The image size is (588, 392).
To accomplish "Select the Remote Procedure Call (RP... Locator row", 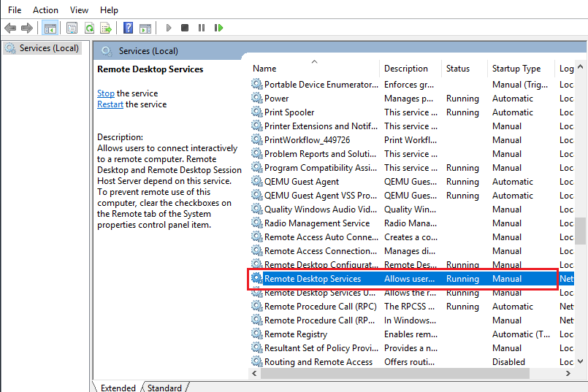I will click(x=411, y=320).
